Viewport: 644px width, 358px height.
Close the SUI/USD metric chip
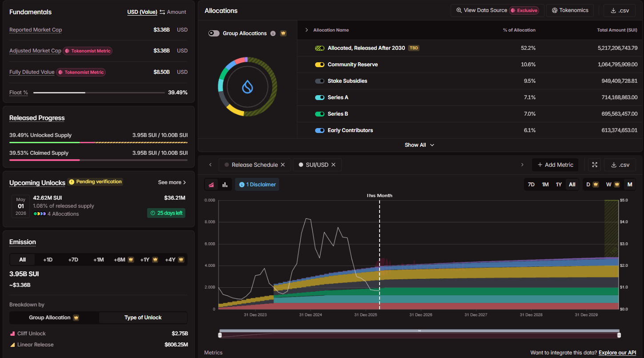(x=333, y=165)
